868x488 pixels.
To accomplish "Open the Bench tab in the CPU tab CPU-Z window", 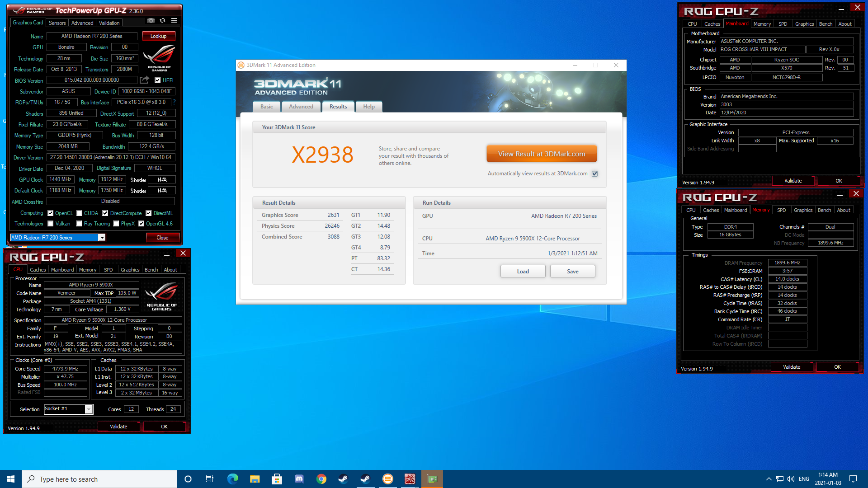I will tap(151, 270).
